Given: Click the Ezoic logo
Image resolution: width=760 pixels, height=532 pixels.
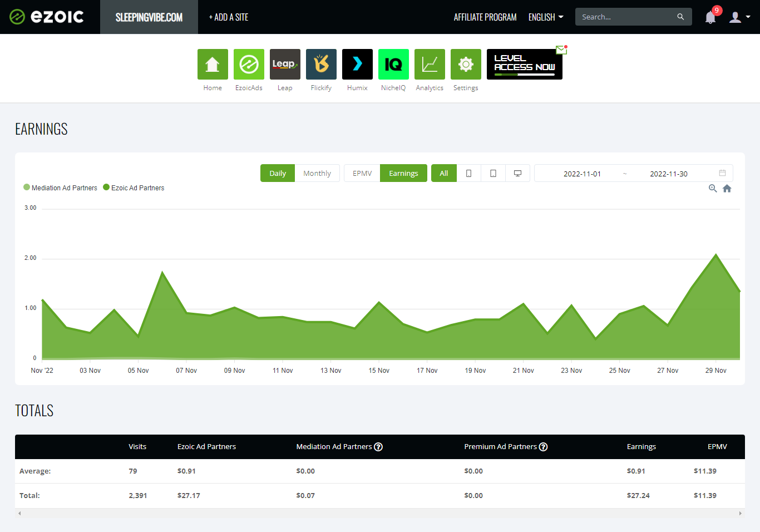Looking at the screenshot, I should pyautogui.click(x=47, y=17).
